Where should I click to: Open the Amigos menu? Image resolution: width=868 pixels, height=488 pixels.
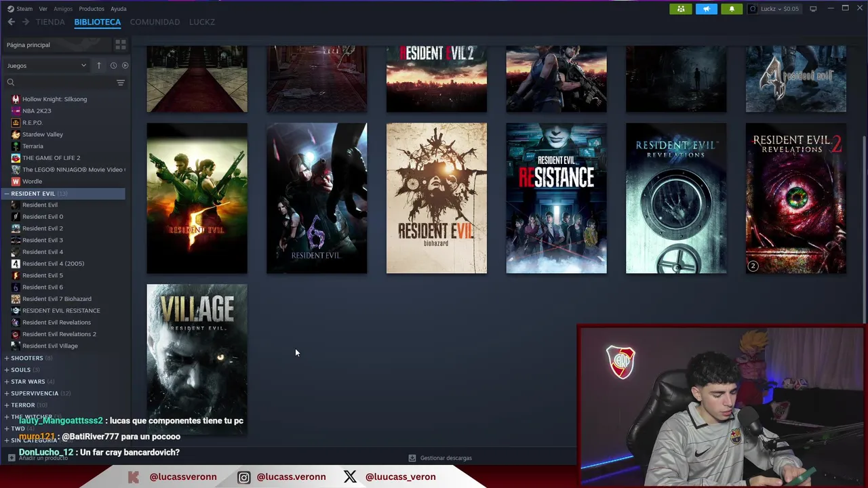point(63,9)
